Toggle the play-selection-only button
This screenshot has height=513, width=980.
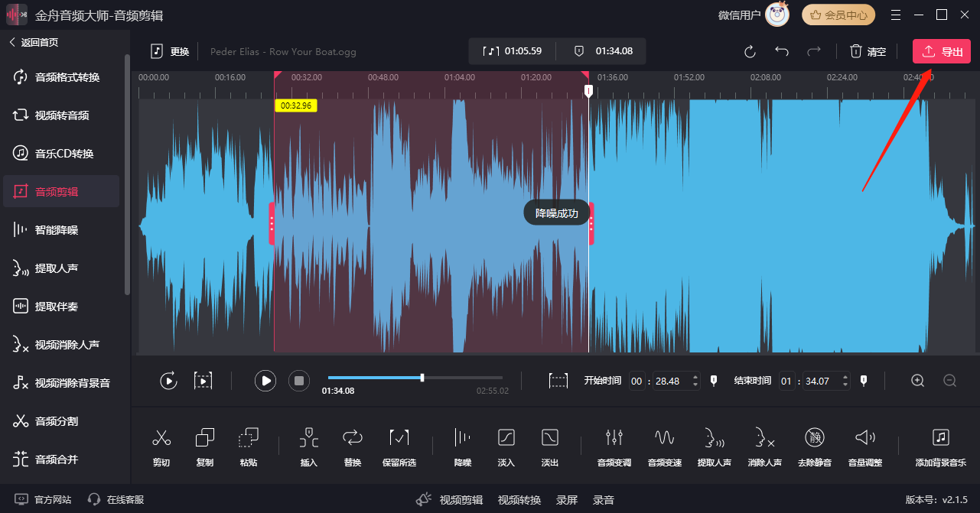(x=203, y=381)
